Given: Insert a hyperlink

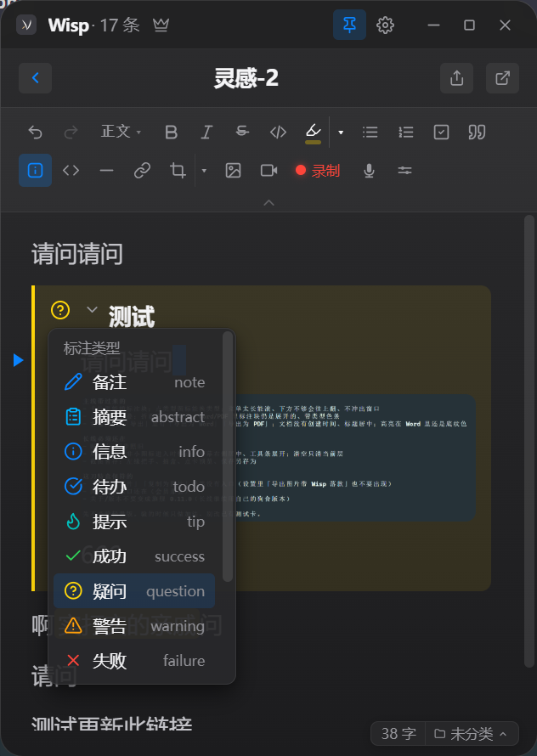Looking at the screenshot, I should click(143, 170).
